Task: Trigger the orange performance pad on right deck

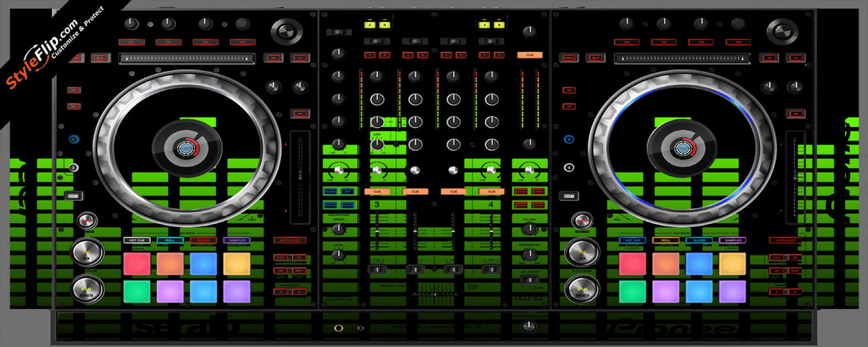Action: [x=665, y=264]
